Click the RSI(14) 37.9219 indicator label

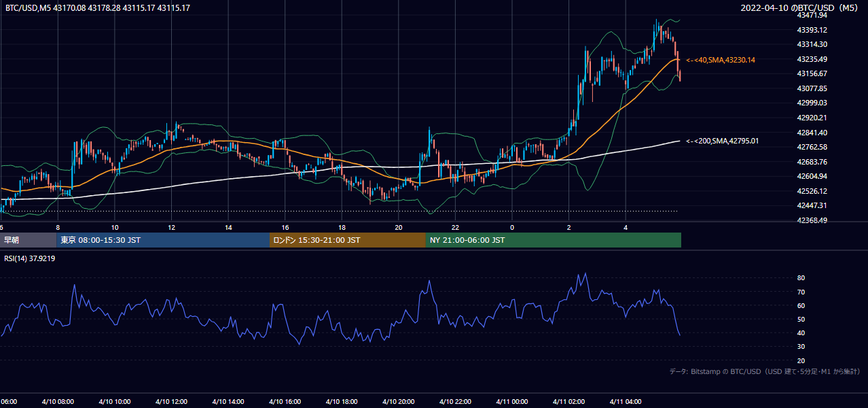pos(30,258)
